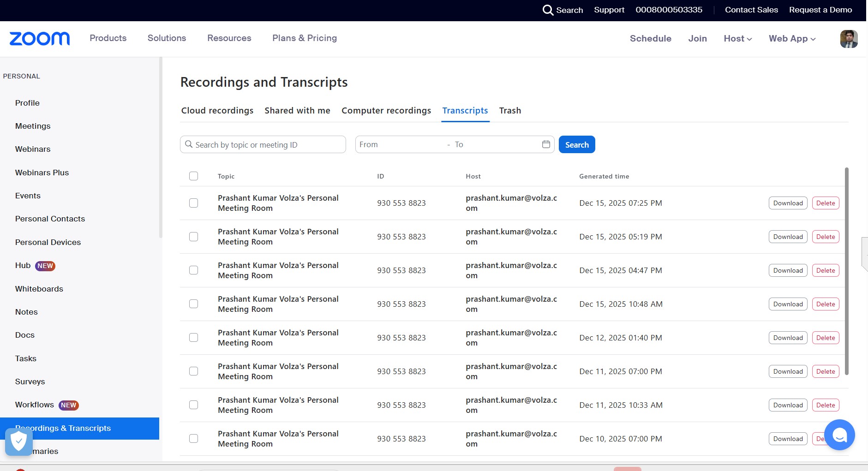Open Profile in the sidebar
The image size is (868, 471).
click(27, 103)
